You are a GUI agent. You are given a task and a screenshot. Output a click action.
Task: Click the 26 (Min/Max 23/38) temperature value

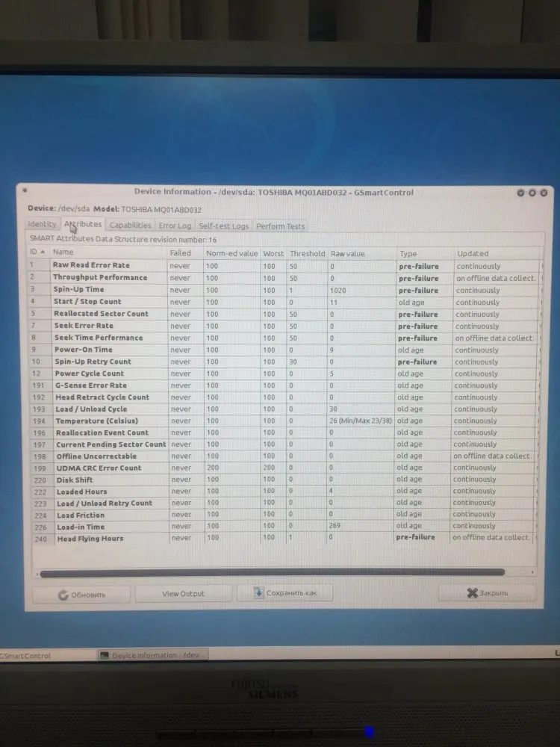tap(361, 421)
